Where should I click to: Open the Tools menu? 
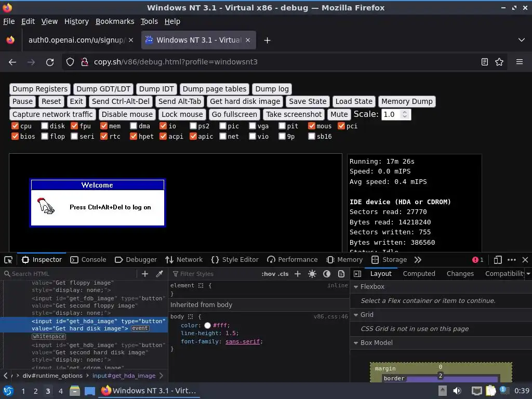click(149, 21)
